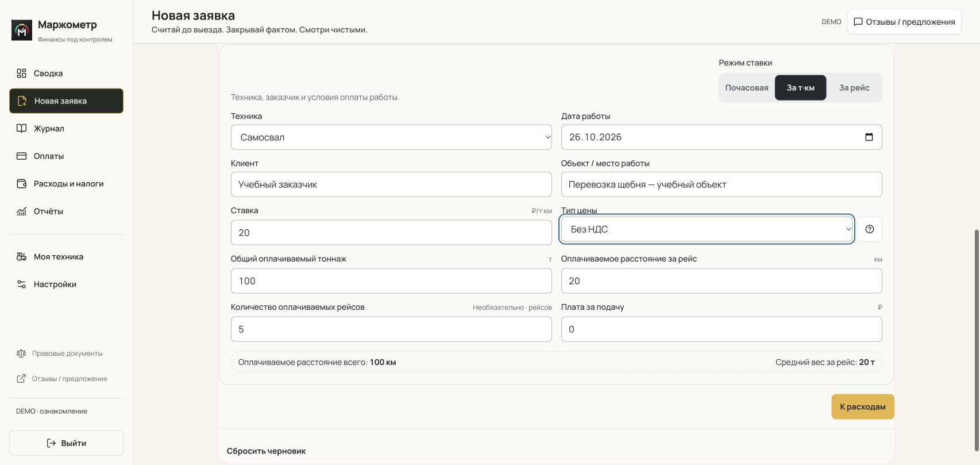Click the Плата за подачу field
Viewport: 980px width, 465px height.
point(722,329)
